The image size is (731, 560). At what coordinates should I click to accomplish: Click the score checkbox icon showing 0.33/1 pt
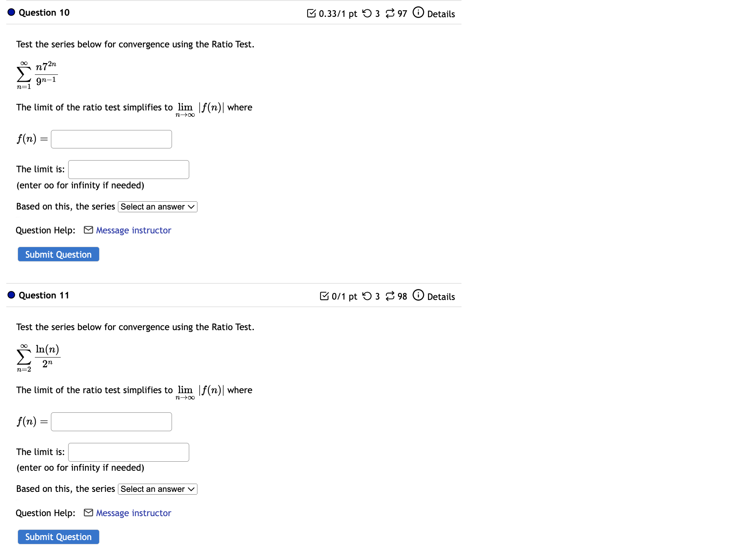coord(311,13)
